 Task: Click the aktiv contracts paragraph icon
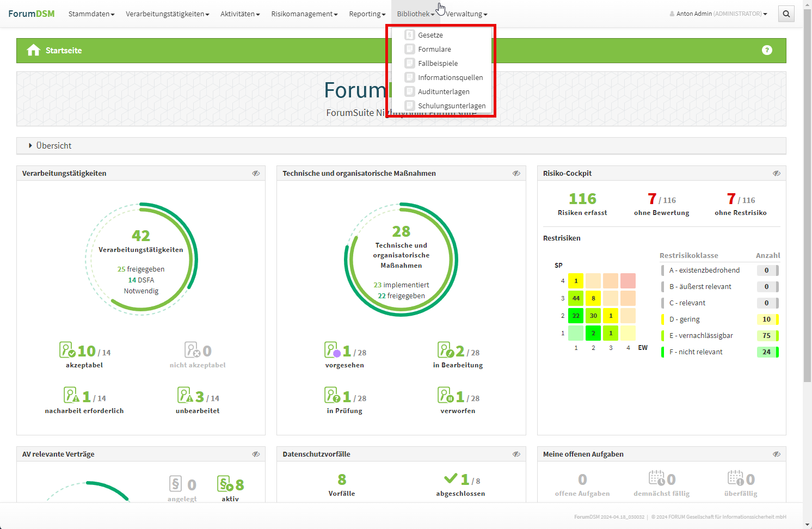tap(225, 484)
